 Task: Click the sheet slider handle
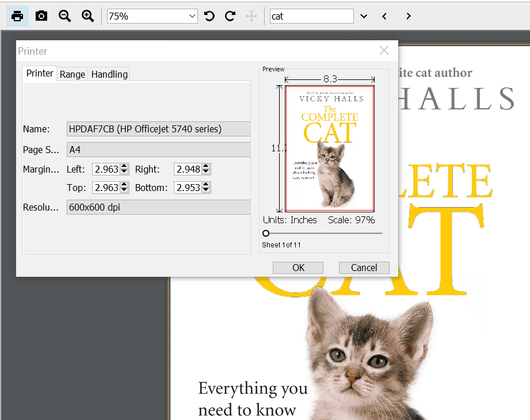pos(266,233)
